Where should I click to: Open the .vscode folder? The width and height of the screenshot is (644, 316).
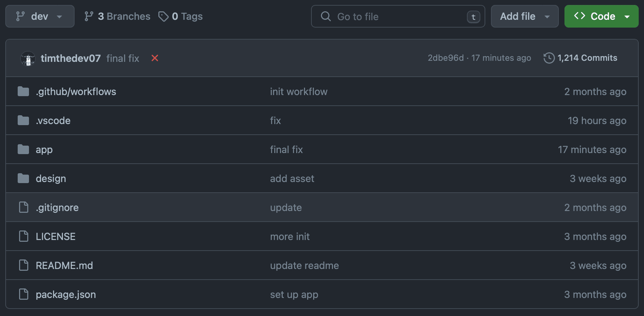pyautogui.click(x=53, y=121)
